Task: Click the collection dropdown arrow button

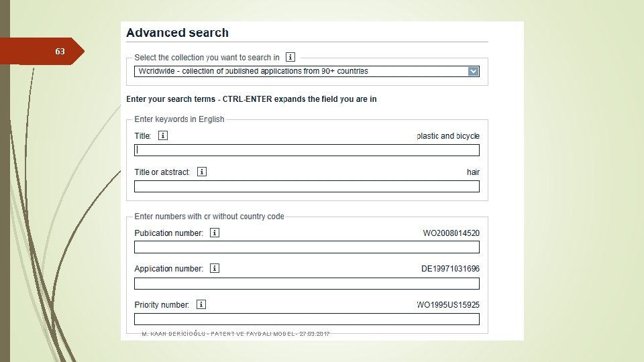Action: (x=474, y=71)
